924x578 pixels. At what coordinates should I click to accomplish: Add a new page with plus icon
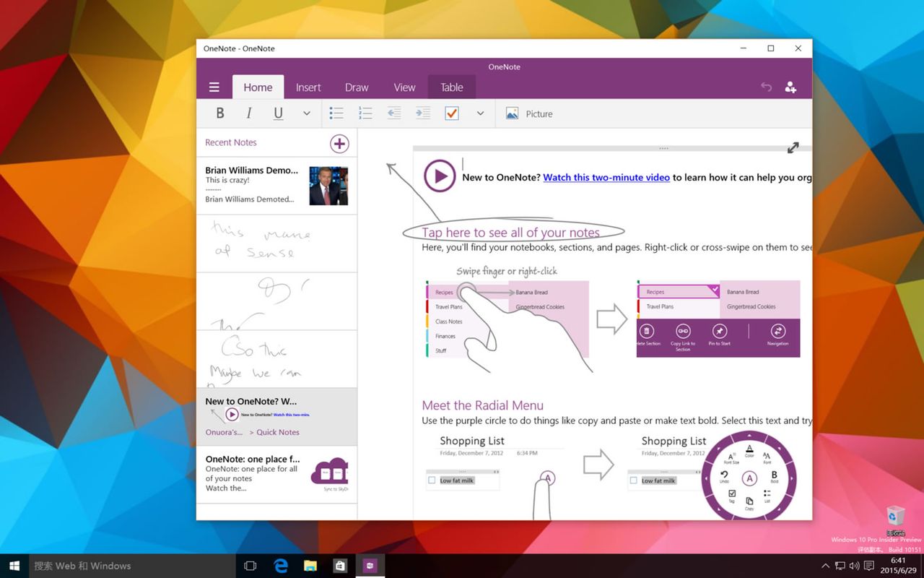pyautogui.click(x=339, y=143)
